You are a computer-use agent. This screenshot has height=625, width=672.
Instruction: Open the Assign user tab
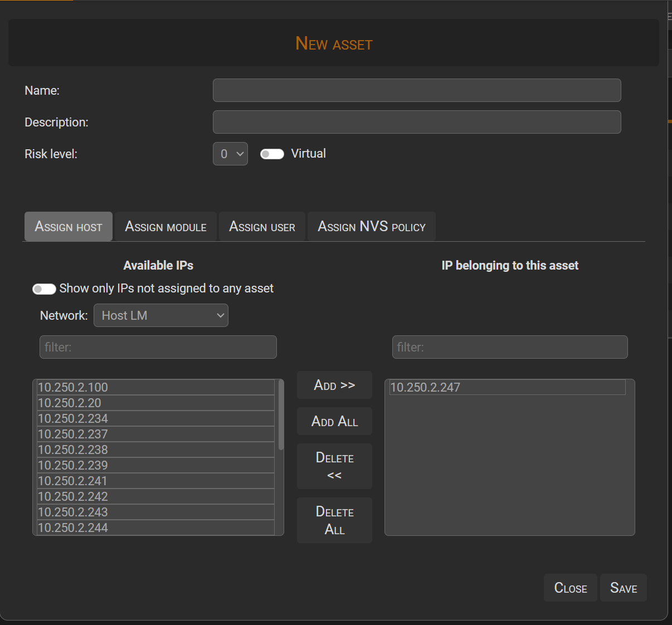click(x=262, y=226)
